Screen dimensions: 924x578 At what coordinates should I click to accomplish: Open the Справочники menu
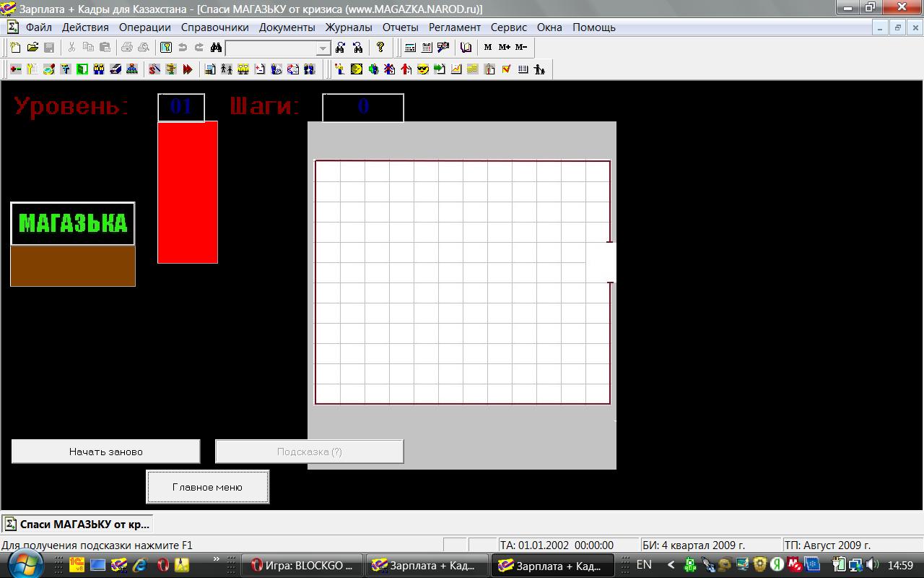215,27
